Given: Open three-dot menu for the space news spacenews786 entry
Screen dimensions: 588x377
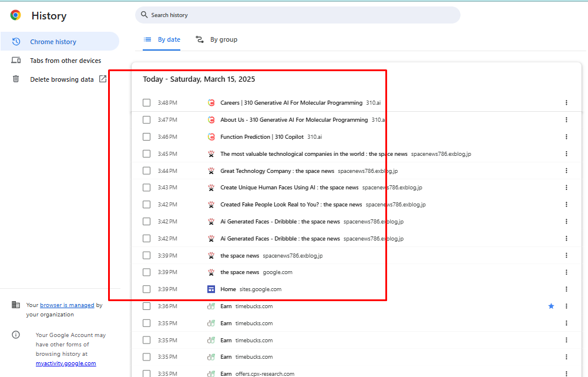Looking at the screenshot, I should pyautogui.click(x=566, y=255).
